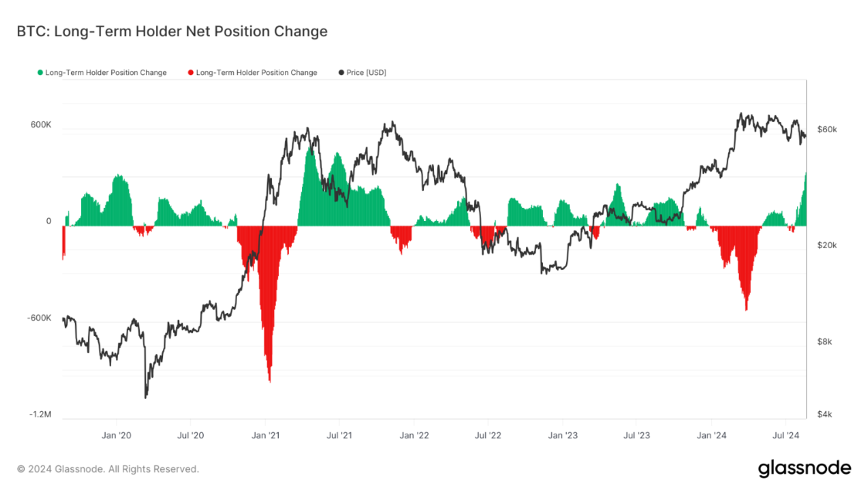The image size is (868, 490).
Task: Click the Jul '24 x-axis label
Action: click(786, 436)
